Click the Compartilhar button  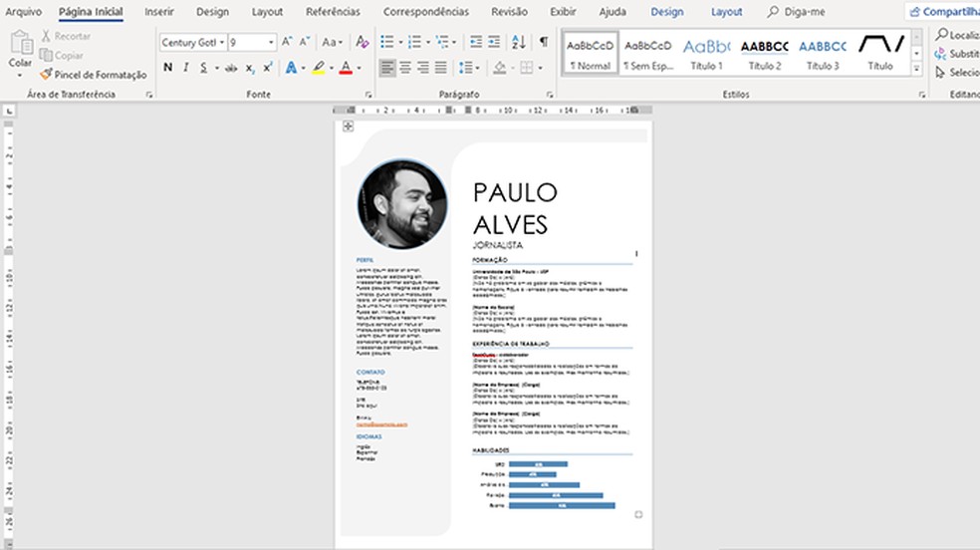942,12
